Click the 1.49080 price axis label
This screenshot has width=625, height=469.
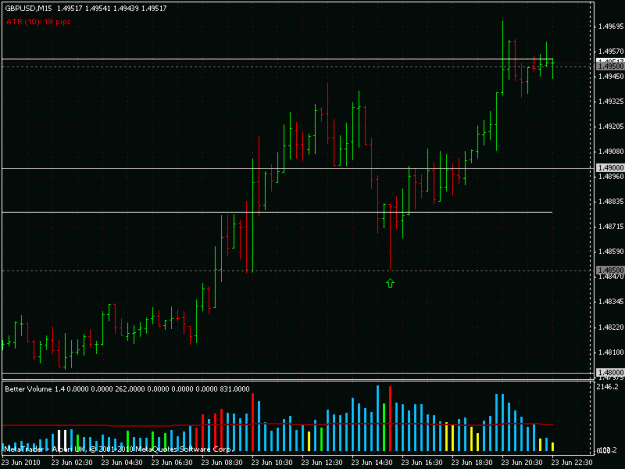[611, 151]
